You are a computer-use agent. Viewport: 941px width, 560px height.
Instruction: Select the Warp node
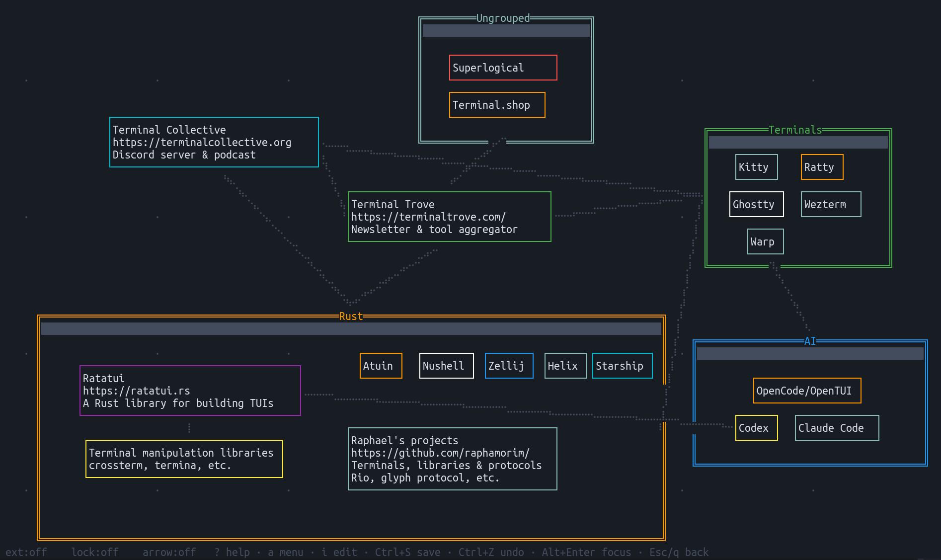coord(765,241)
